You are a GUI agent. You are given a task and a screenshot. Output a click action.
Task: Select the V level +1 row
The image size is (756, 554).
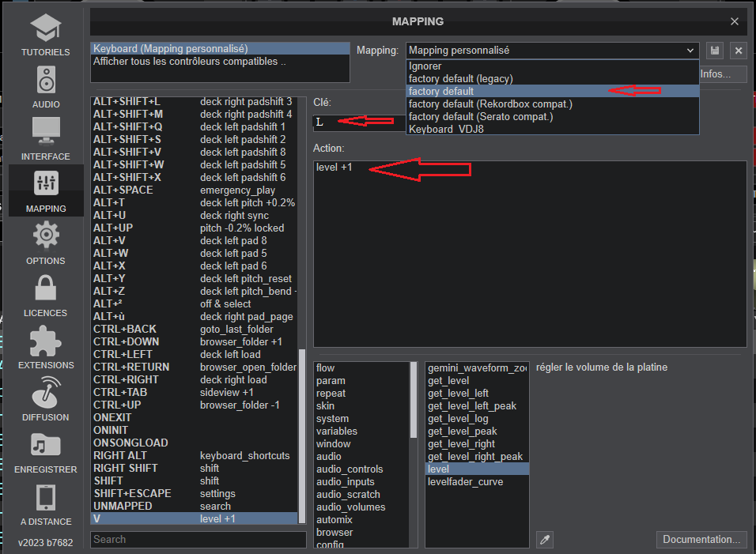(x=195, y=519)
